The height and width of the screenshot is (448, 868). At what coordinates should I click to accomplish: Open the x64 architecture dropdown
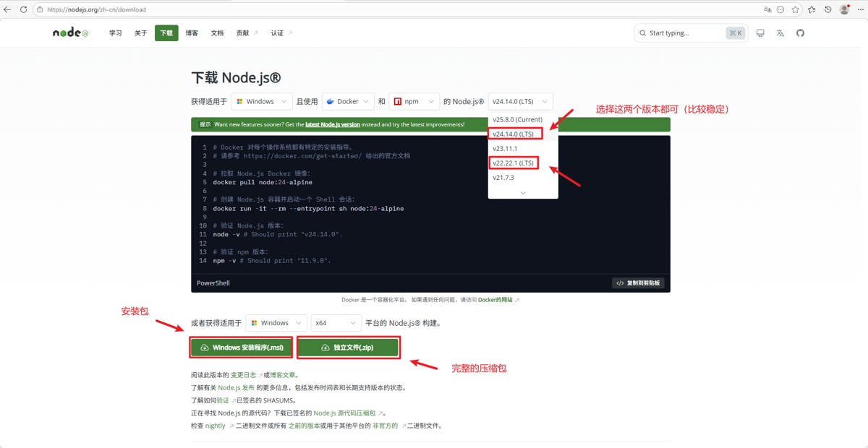point(336,323)
